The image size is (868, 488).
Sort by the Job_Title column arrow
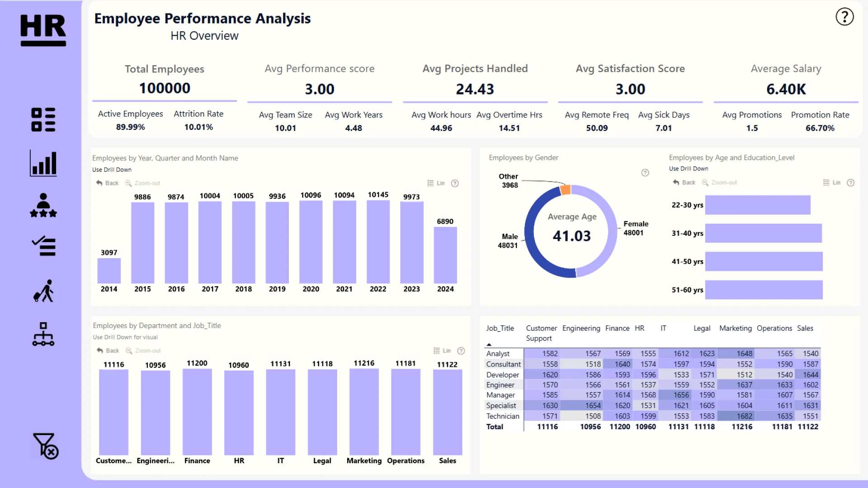(x=489, y=344)
